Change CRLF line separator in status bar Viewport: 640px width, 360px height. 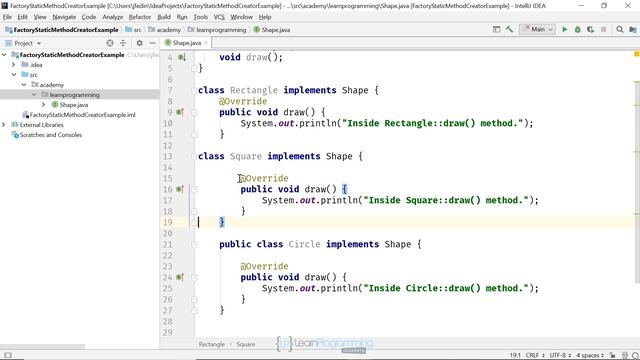[535, 356]
